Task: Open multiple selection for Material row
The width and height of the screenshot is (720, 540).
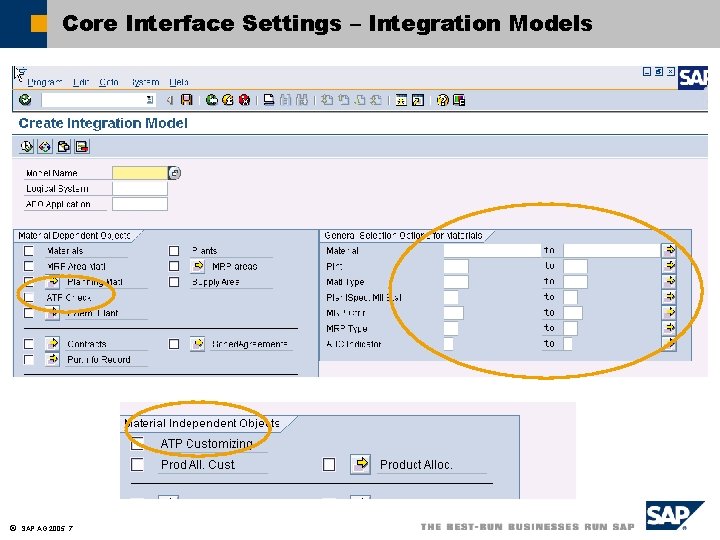Action: pos(669,250)
